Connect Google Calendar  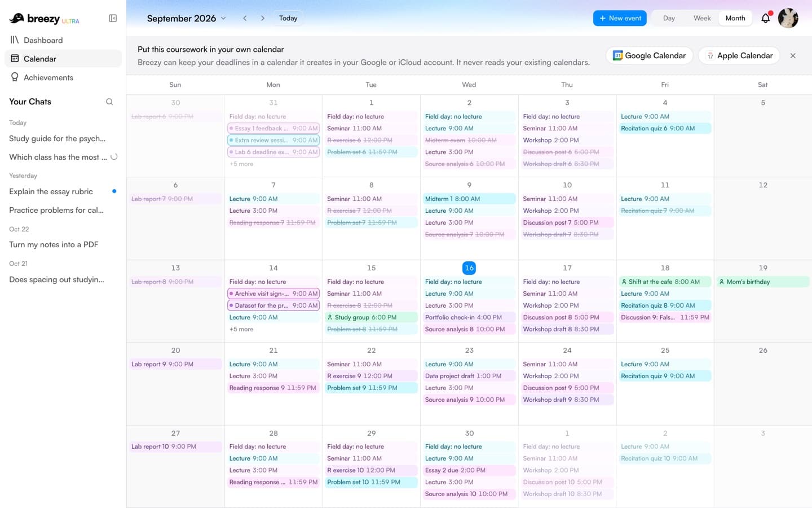tap(649, 55)
